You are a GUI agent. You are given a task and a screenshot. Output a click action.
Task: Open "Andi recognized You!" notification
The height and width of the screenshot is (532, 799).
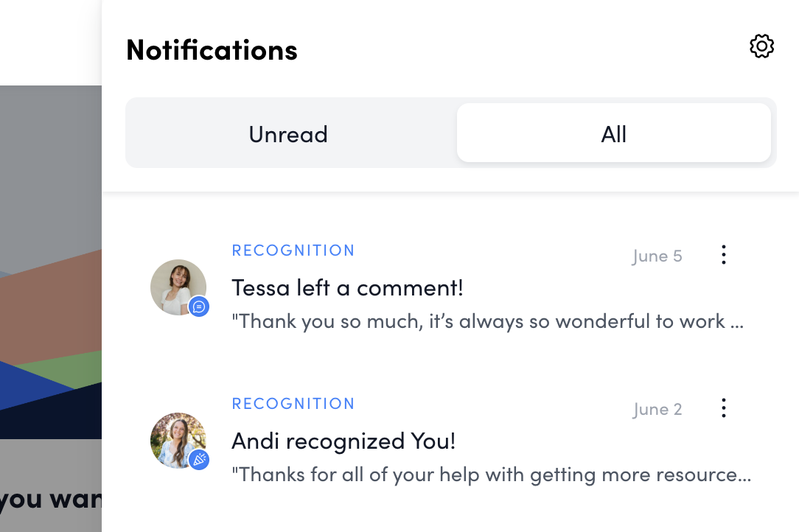click(343, 441)
